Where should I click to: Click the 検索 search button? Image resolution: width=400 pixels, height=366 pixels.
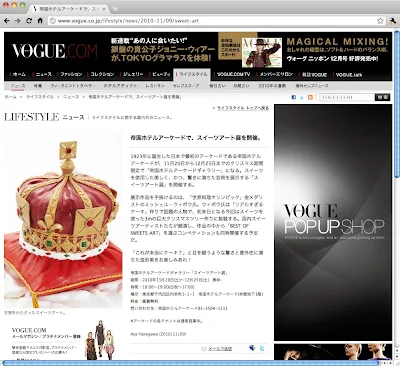point(382,97)
